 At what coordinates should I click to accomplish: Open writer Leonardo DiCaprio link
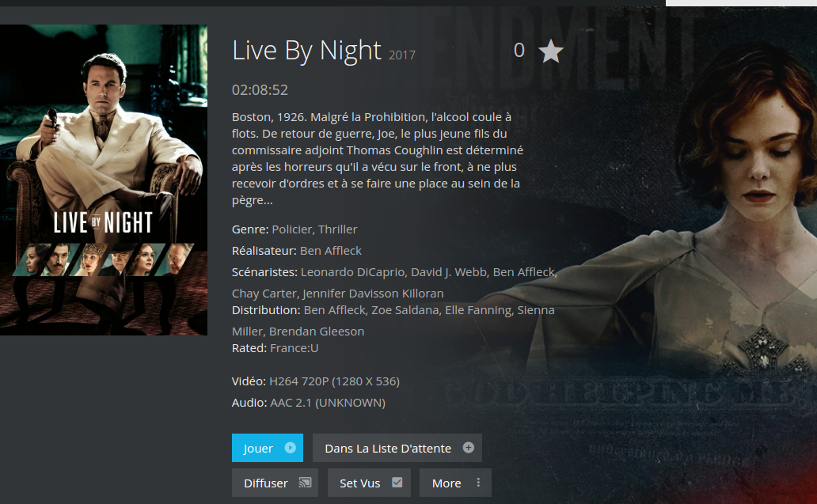(353, 272)
